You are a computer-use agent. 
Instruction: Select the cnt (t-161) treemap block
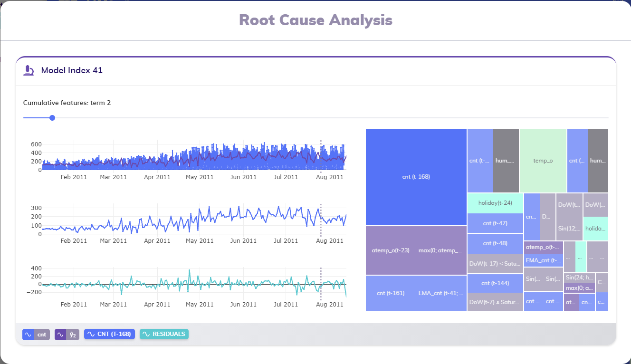[x=391, y=293]
